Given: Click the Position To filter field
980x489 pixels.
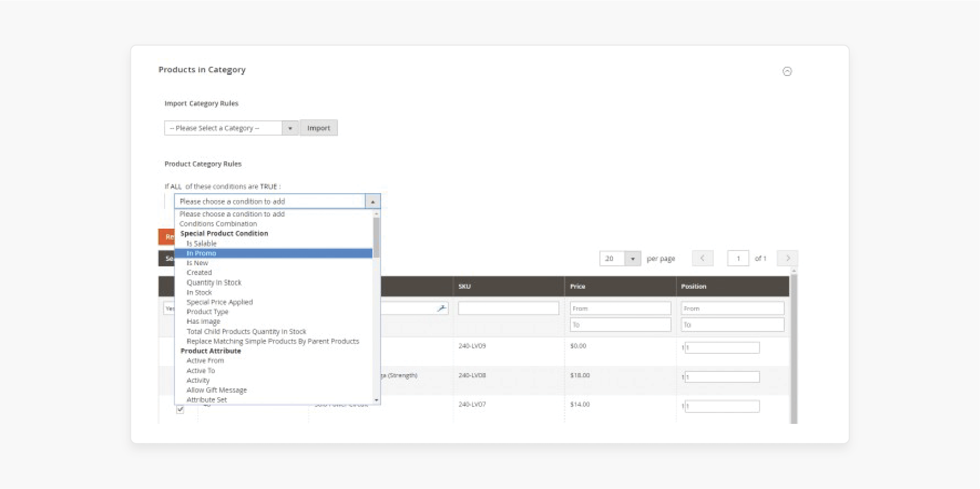Looking at the screenshot, I should click(x=732, y=324).
